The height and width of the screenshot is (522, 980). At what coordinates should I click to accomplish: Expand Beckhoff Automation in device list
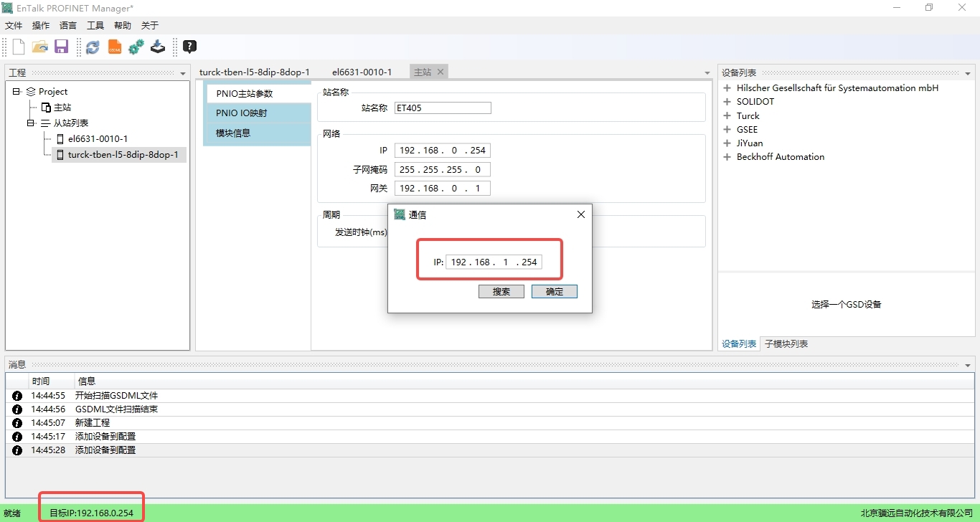tap(727, 157)
